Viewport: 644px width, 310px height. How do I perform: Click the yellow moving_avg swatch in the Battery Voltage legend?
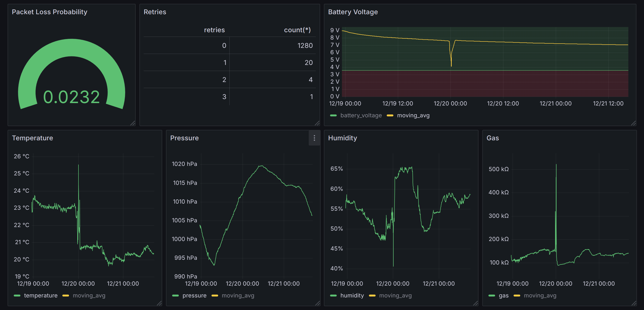[x=390, y=115]
